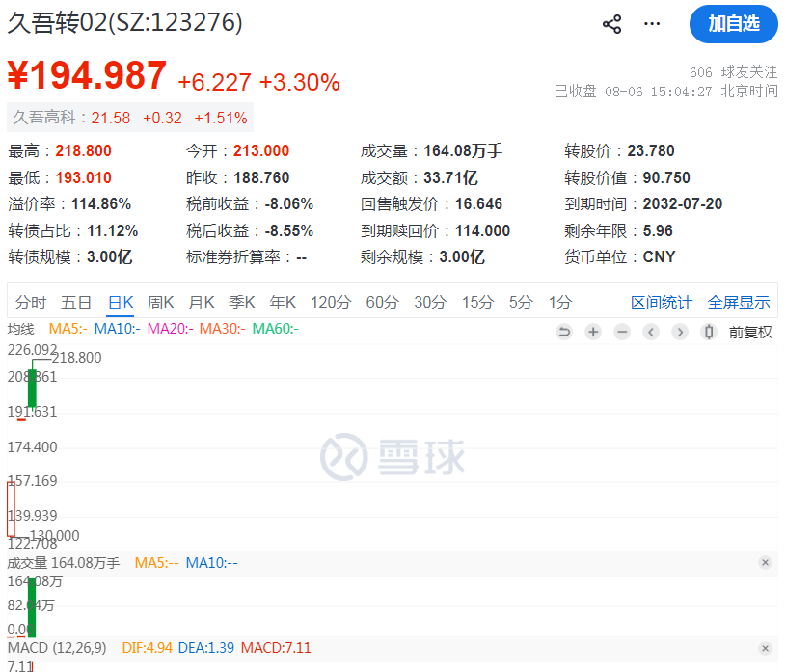Click the MA20 moving average label
Image resolution: width=786 pixels, height=672 pixels.
coord(170,329)
